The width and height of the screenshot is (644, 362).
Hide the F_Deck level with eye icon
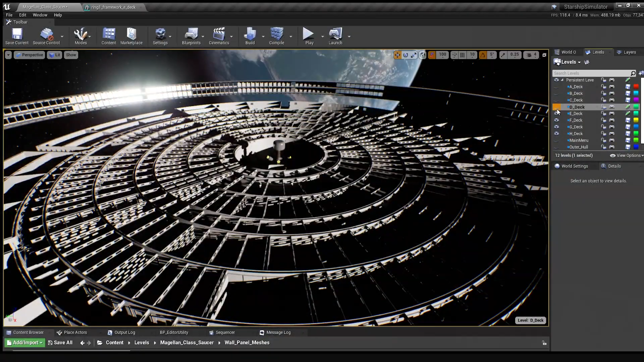pos(556,120)
